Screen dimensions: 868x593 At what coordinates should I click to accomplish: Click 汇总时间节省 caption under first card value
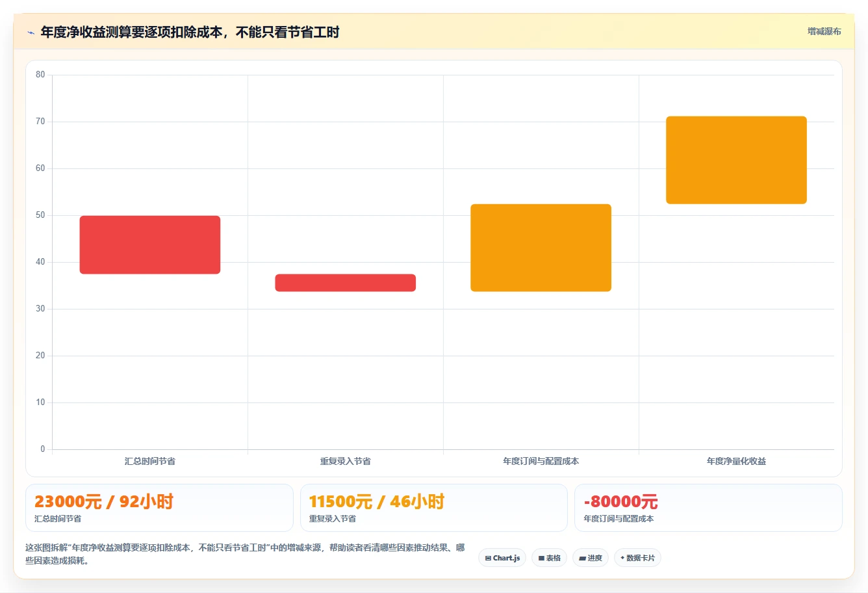[x=58, y=519]
